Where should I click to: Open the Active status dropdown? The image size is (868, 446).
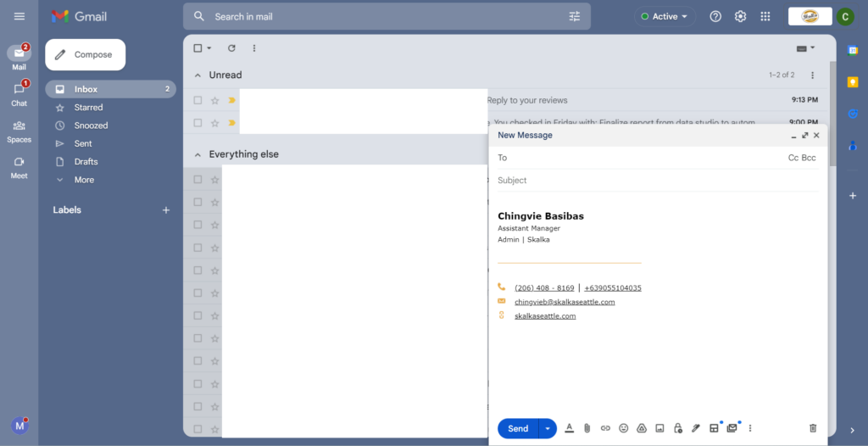coord(665,16)
